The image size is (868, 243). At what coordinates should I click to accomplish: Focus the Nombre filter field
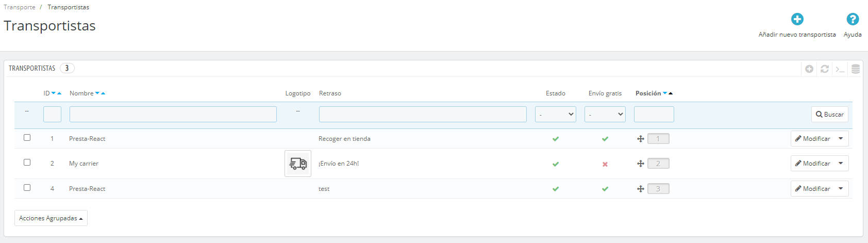tap(173, 115)
